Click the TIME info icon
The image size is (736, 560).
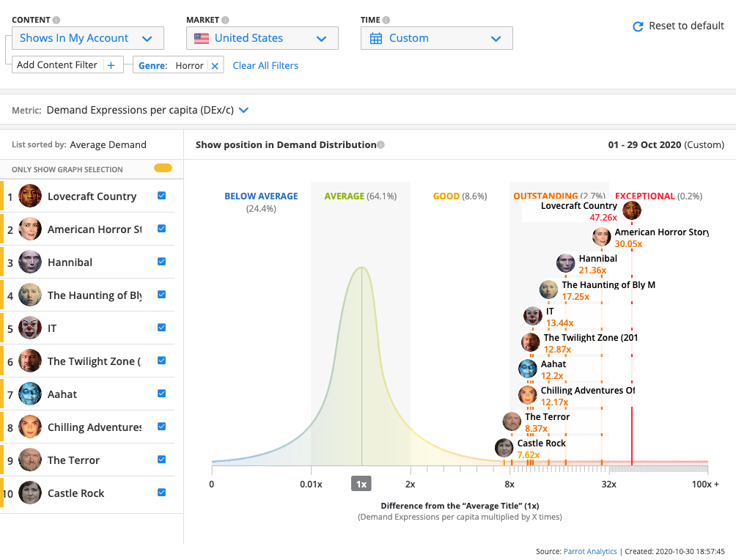point(386,21)
